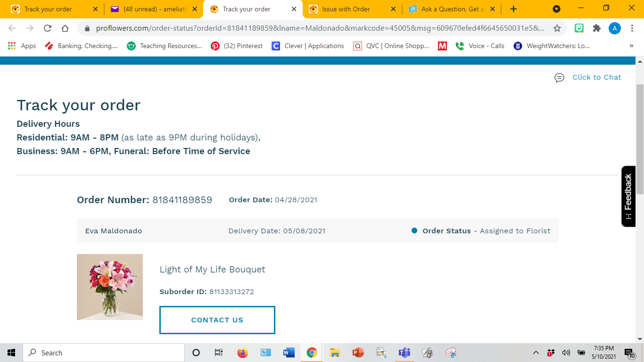Switch to the Issue with Order tab
Image resolution: width=644 pixels, height=362 pixels.
346,9
